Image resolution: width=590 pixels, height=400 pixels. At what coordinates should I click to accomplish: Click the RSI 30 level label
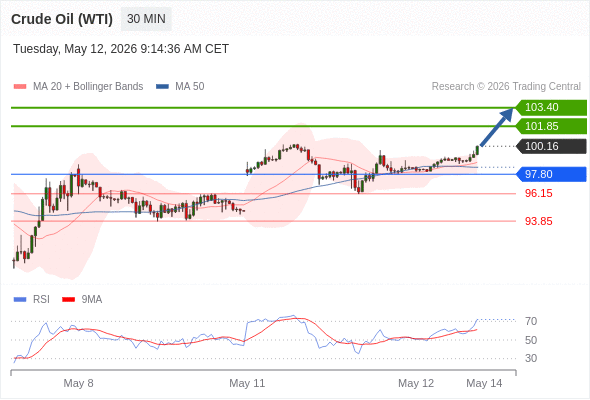(531, 358)
